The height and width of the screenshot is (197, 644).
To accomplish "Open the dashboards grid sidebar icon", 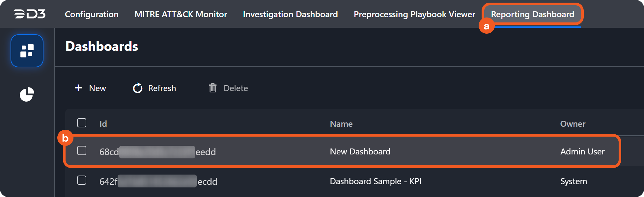I will 27,51.
